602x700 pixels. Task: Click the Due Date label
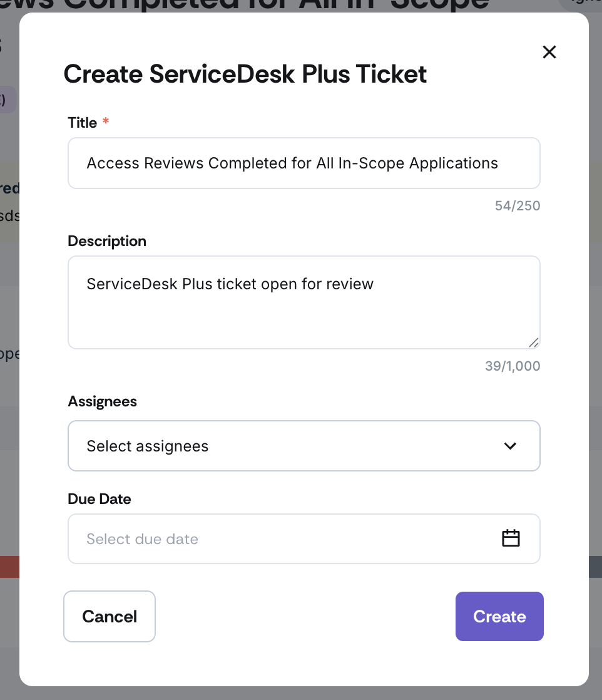pos(99,498)
